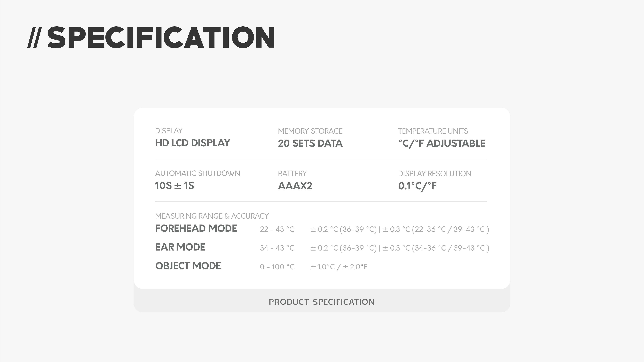Select the 10S ± 1S value
The height and width of the screenshot is (362, 644).
175,186
